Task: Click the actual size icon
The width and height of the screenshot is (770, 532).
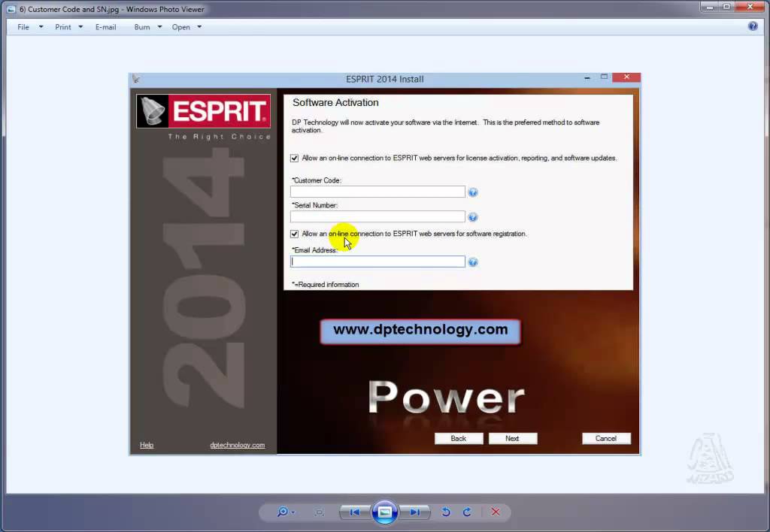Action: 319,512
